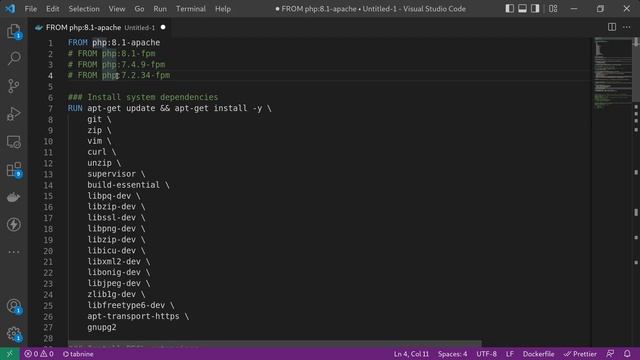This screenshot has width=640, height=360.
Task: Show additional views ellipsis in activity bar
Action: coord(14,252)
